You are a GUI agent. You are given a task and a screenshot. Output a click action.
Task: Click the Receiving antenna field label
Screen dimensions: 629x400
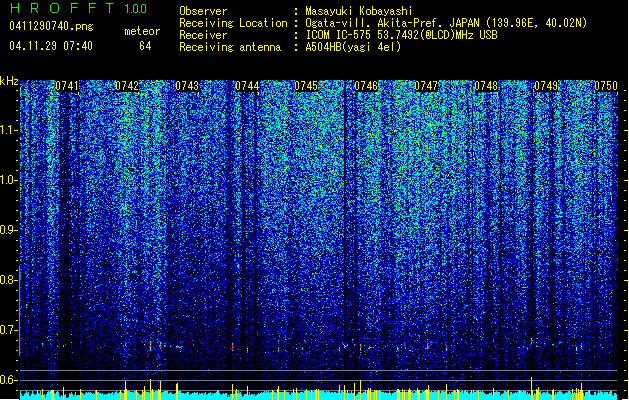point(230,47)
